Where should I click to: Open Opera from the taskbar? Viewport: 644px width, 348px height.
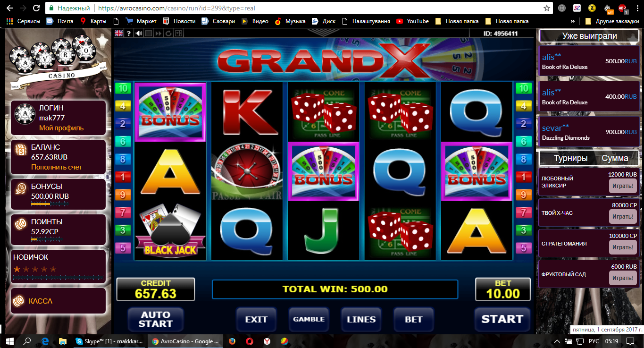[x=249, y=341]
